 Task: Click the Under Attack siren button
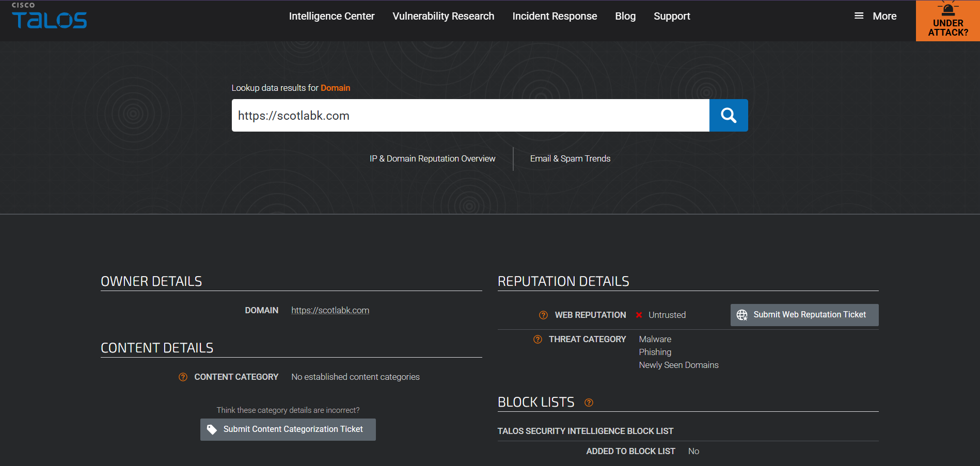pyautogui.click(x=948, y=21)
